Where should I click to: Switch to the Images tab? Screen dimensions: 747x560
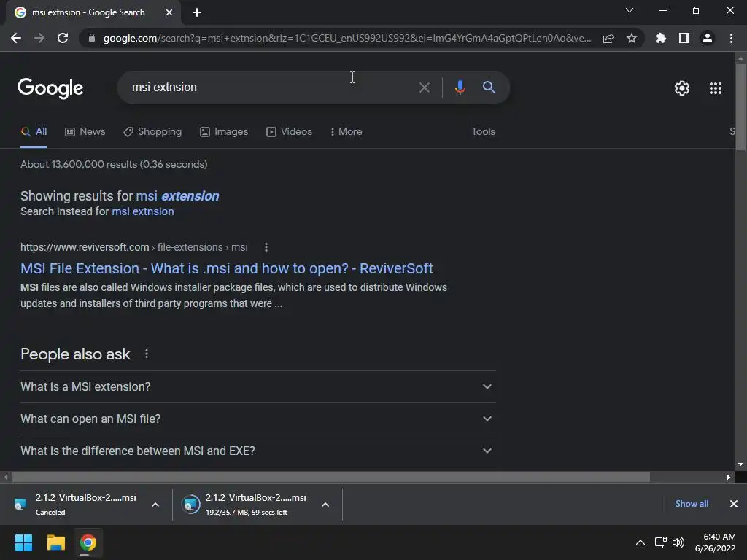point(224,132)
